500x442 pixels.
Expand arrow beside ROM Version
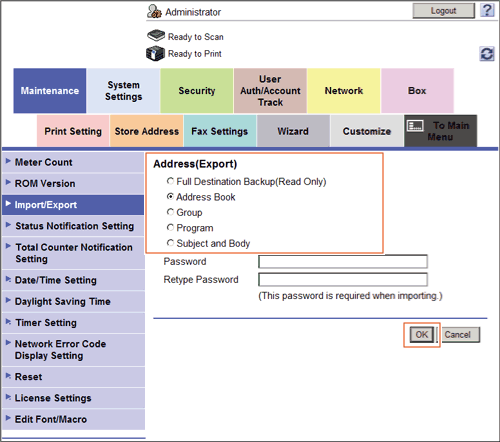[8, 182]
